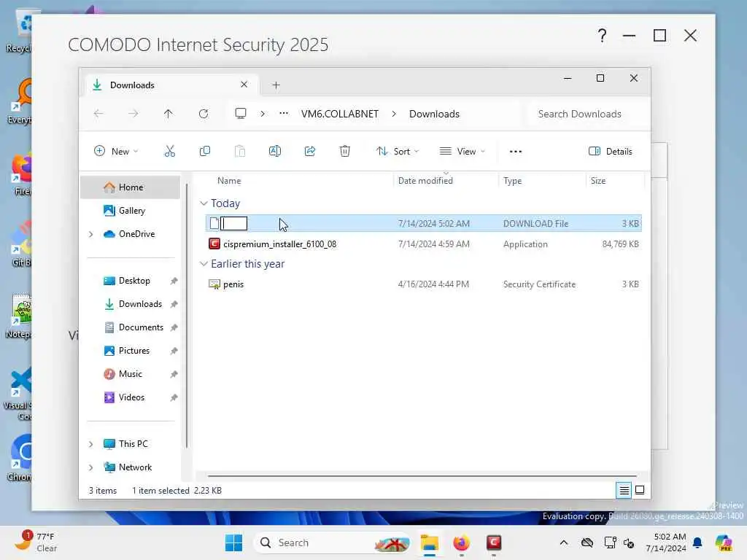Screen dimensions: 747x560
Task: Close the Downloads tab
Action: (244, 85)
